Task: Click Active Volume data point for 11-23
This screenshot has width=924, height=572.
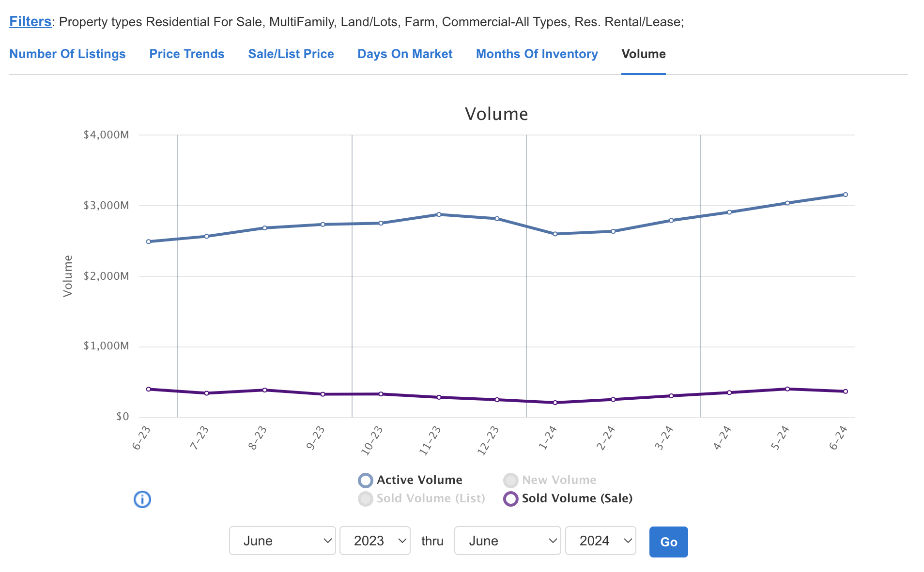Action: (x=439, y=214)
